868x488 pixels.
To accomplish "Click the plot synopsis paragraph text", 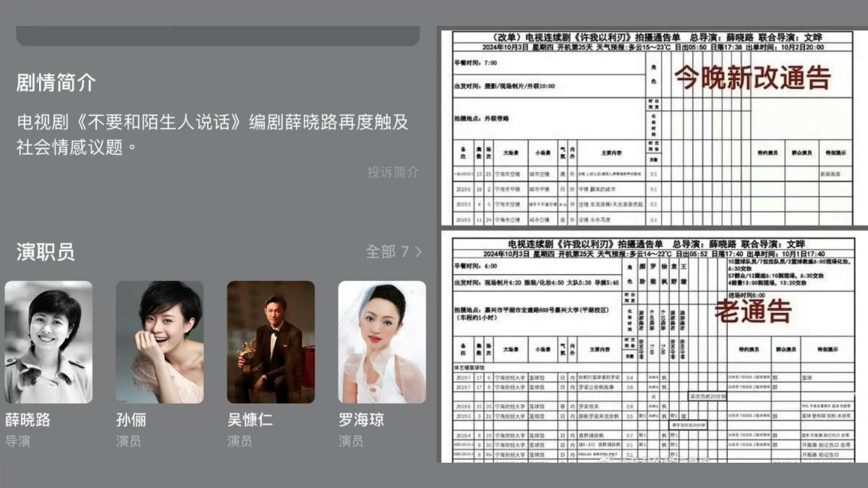I will tap(213, 134).
